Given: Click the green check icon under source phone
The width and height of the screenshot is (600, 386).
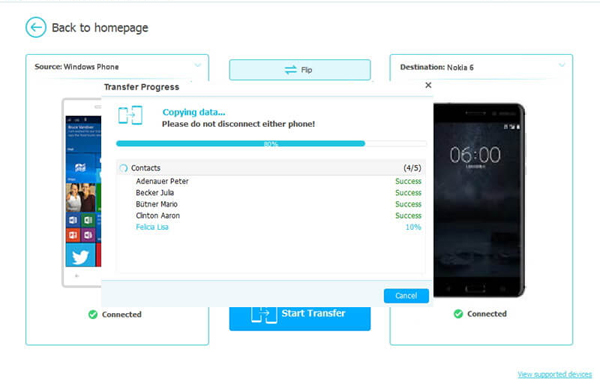Looking at the screenshot, I should [x=93, y=314].
